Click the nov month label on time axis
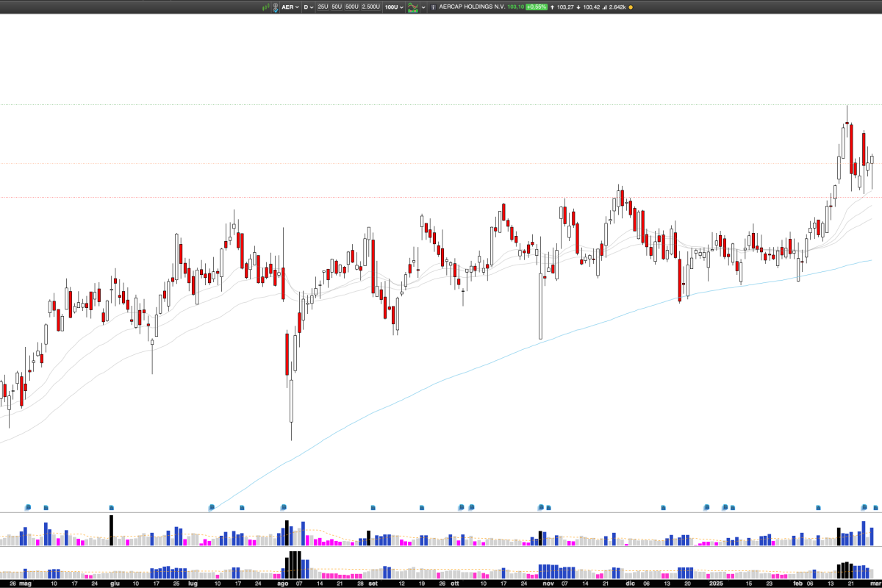The height and width of the screenshot is (588, 882). point(548,583)
